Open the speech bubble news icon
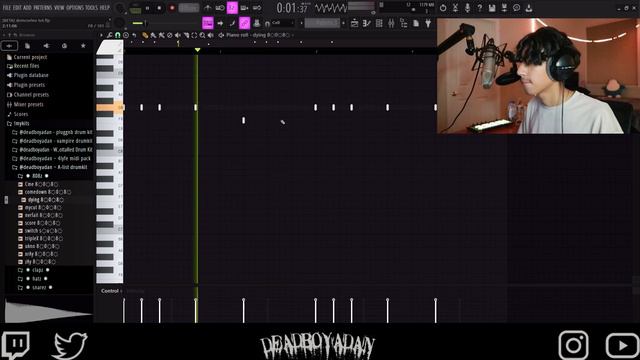640x360 pixels. click(516, 8)
